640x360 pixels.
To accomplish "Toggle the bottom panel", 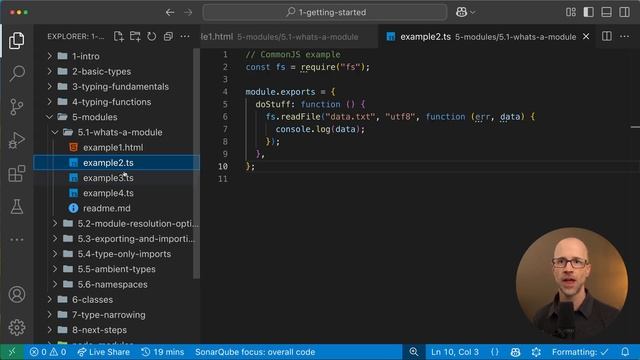I will point(607,12).
